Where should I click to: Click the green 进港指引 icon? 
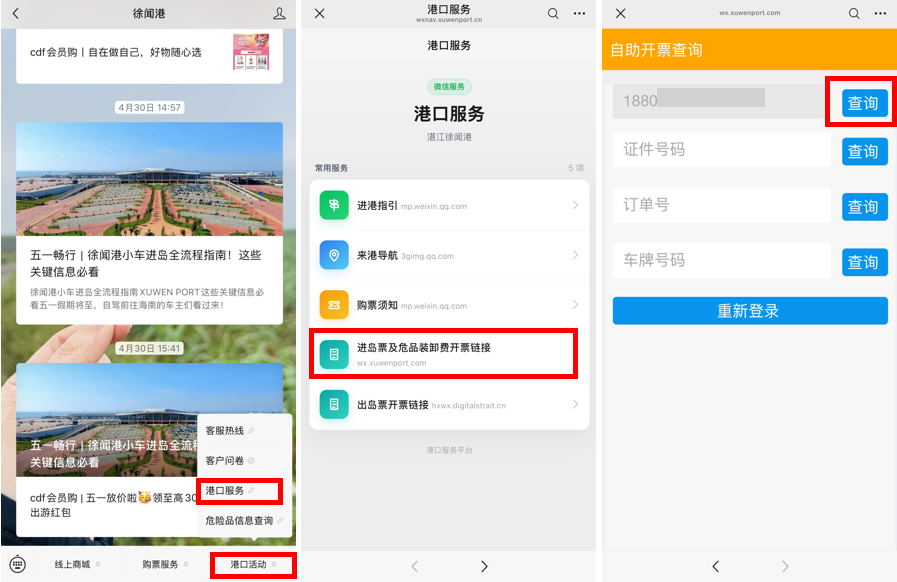coord(334,205)
